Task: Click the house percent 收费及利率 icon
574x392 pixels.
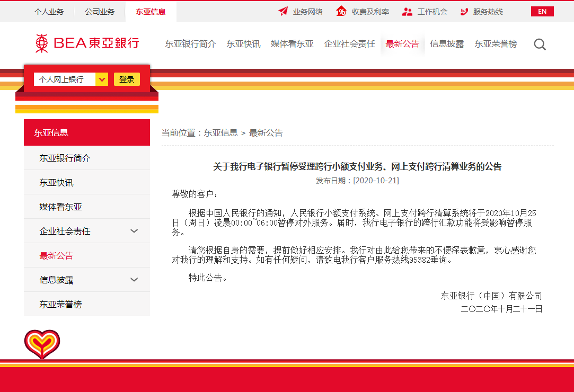Action: pyautogui.click(x=341, y=11)
